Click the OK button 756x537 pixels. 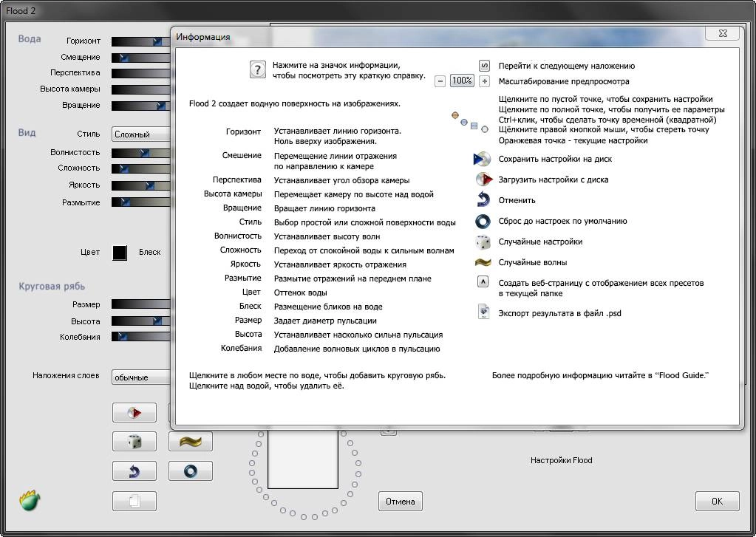(717, 502)
